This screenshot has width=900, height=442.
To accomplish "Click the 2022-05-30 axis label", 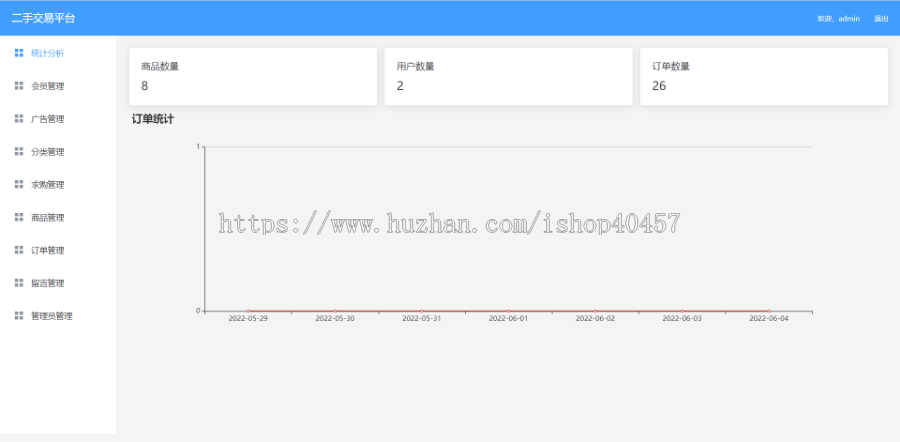I will pos(335,318).
